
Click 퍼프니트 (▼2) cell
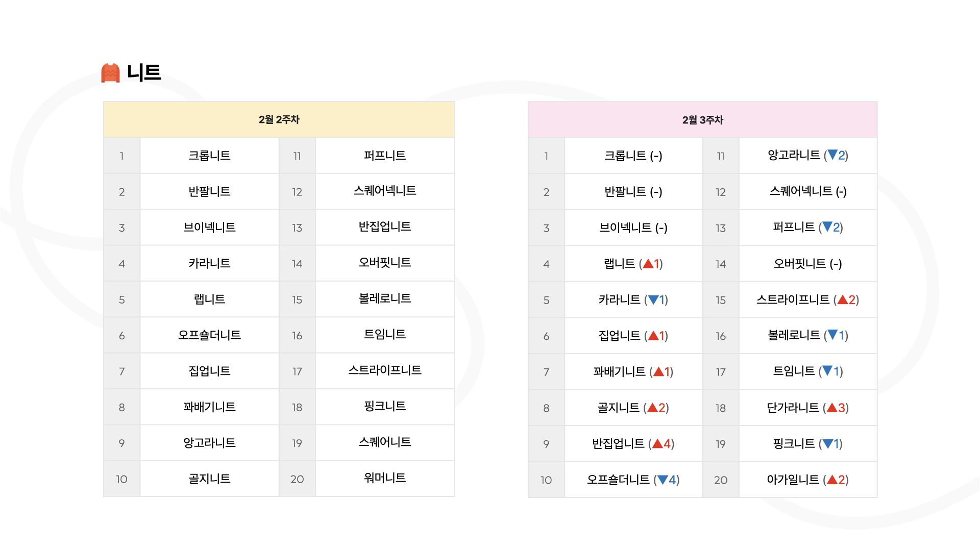click(808, 227)
